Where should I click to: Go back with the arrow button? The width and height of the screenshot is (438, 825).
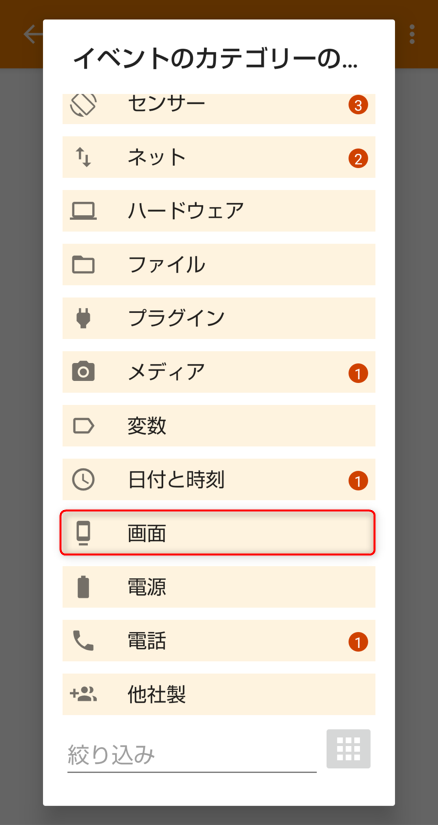point(33,34)
